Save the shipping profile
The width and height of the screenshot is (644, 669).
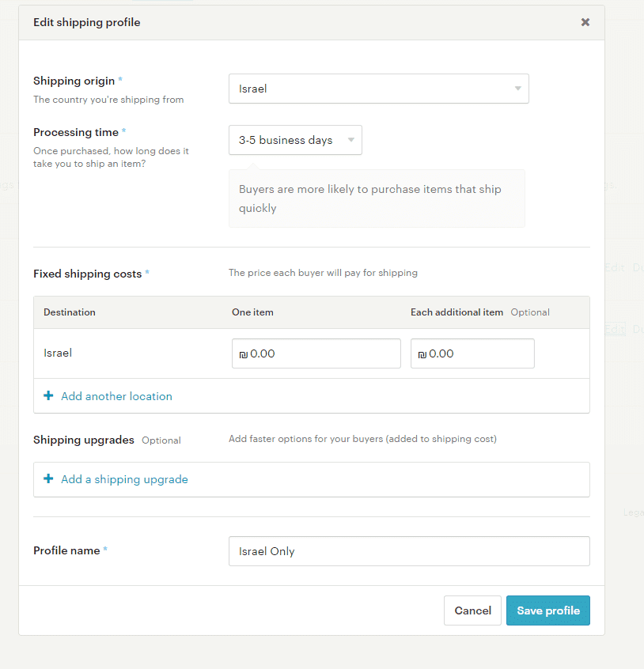click(x=547, y=610)
